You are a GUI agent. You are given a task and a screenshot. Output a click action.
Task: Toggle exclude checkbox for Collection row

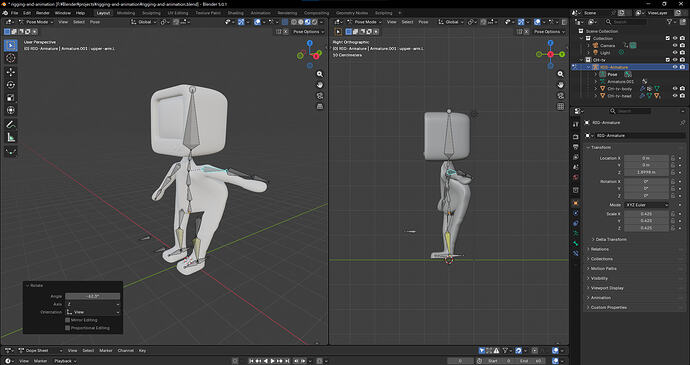click(x=668, y=38)
